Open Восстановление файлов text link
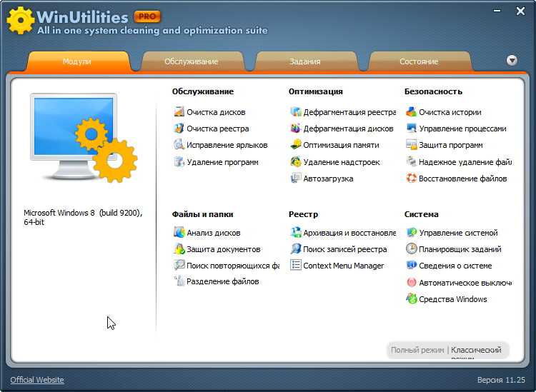The height and width of the screenshot is (392, 536). pos(462,179)
